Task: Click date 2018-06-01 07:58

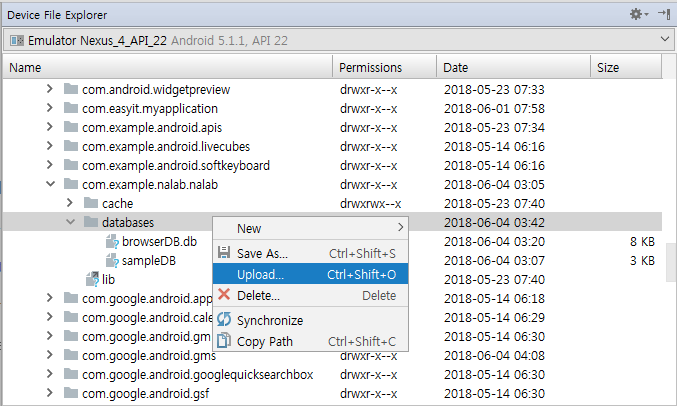Action: (x=494, y=108)
